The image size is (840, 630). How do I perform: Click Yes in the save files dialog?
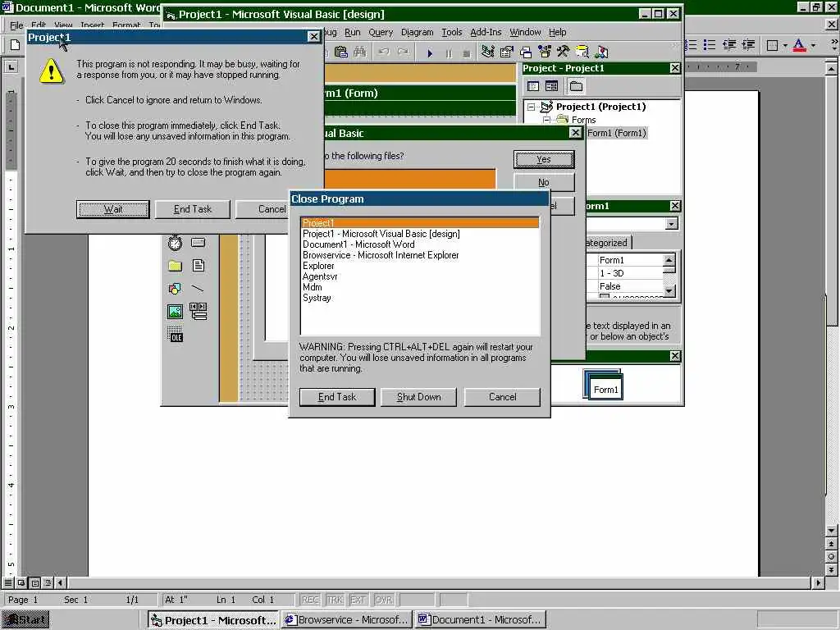[544, 160]
